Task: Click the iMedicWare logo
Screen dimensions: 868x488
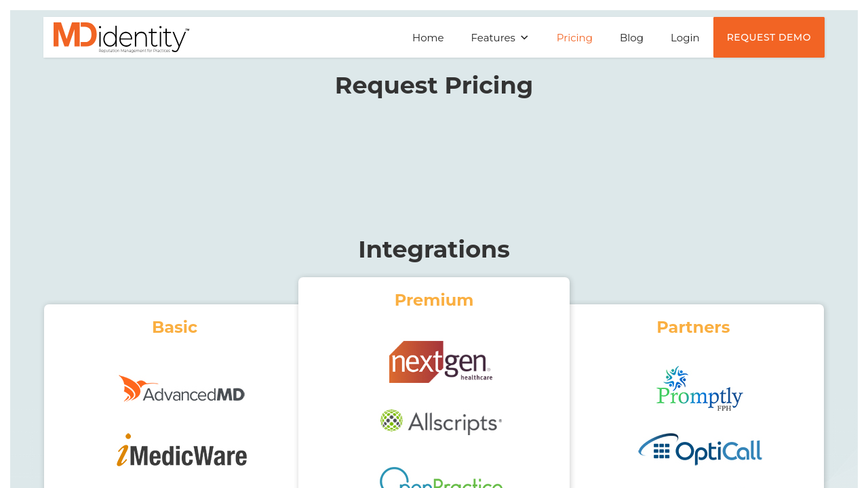Action: click(x=182, y=451)
